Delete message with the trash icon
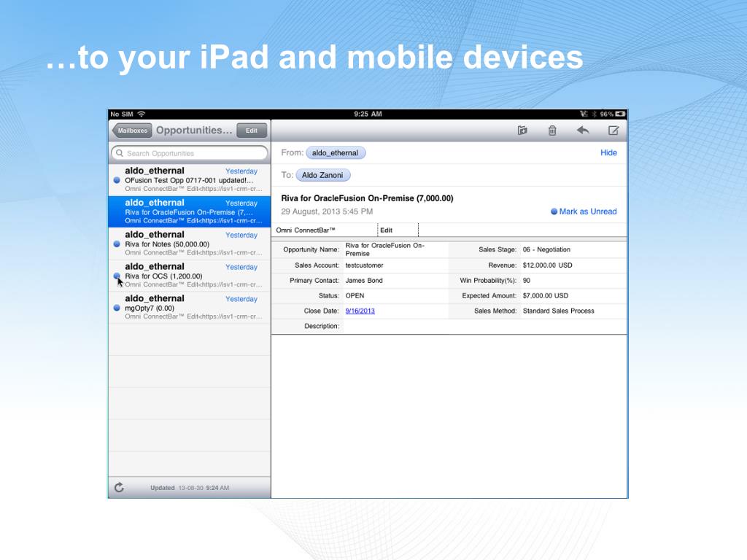The image size is (747, 560). click(552, 130)
